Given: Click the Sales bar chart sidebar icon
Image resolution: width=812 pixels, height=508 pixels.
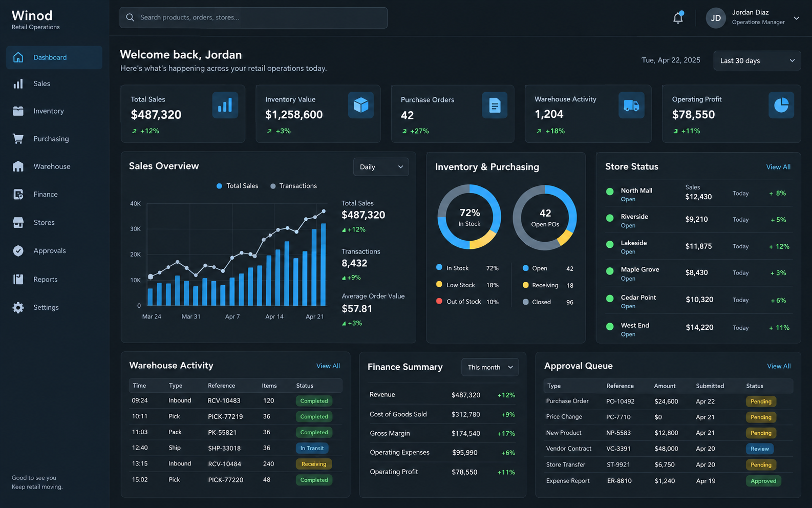Looking at the screenshot, I should [x=18, y=83].
